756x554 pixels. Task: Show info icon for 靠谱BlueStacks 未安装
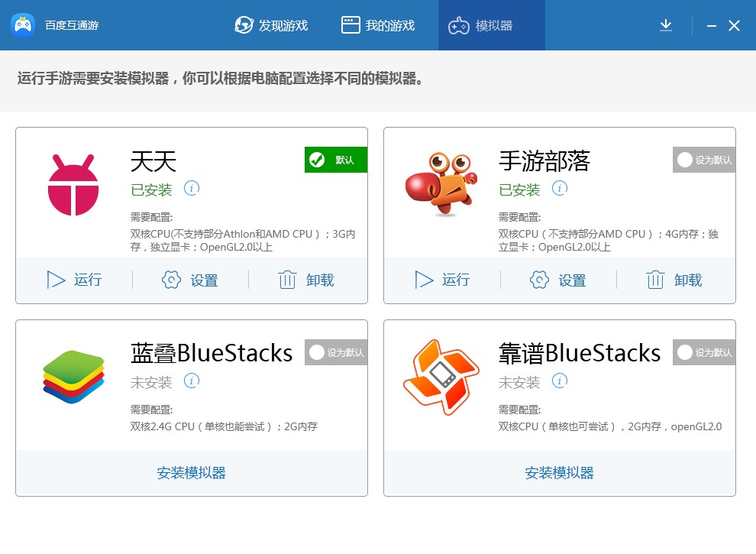560,381
